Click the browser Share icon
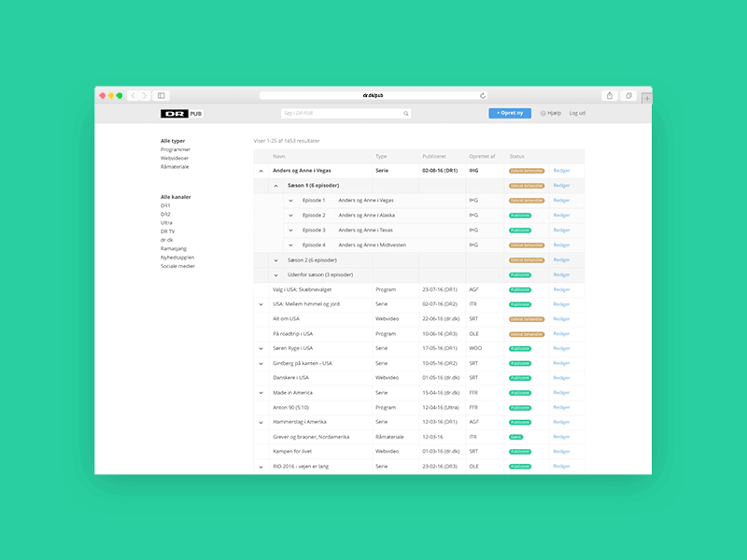This screenshot has width=747, height=560. 610,95
